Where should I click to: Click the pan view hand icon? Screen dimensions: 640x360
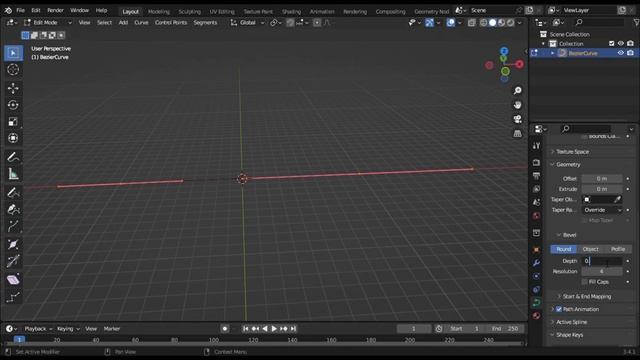point(518,105)
